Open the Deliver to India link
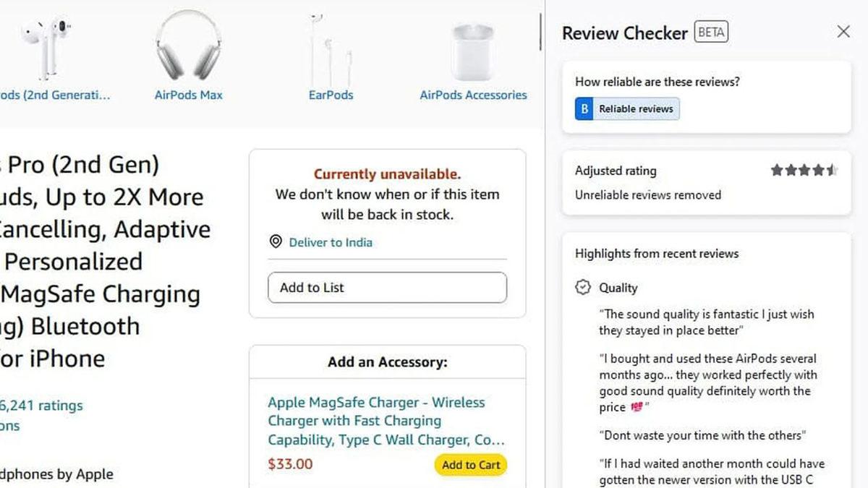 [x=330, y=243]
